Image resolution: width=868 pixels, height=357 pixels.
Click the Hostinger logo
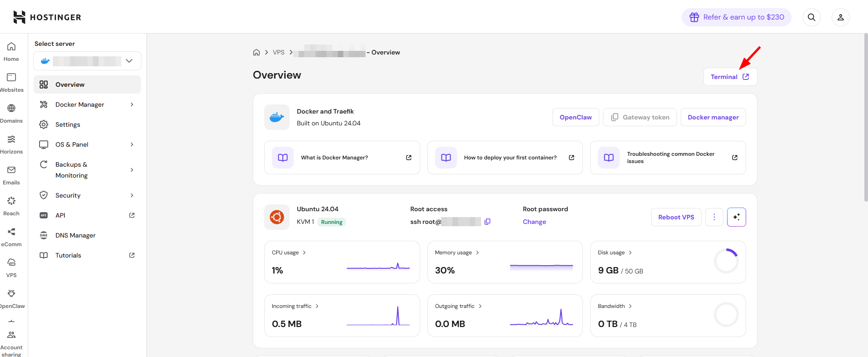(x=47, y=17)
